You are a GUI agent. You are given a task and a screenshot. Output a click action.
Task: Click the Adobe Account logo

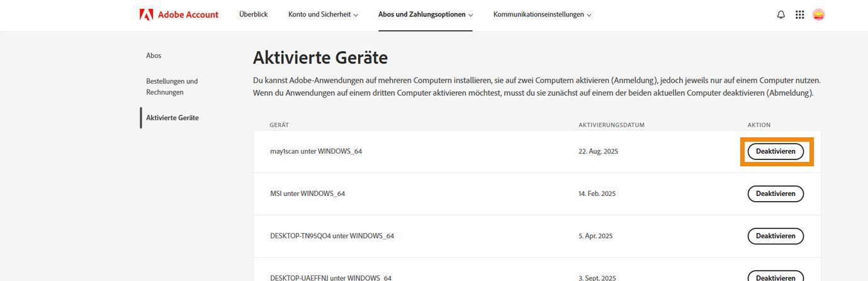[179, 14]
